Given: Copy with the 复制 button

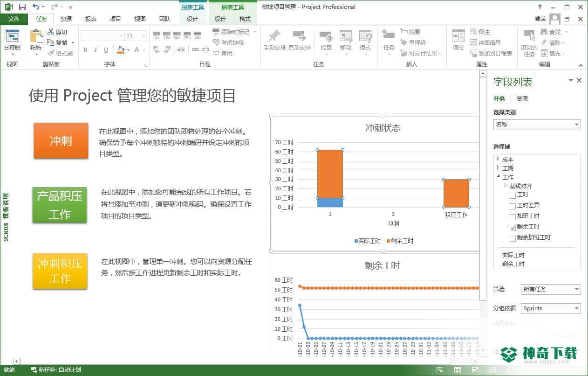Looking at the screenshot, I should pos(57,42).
